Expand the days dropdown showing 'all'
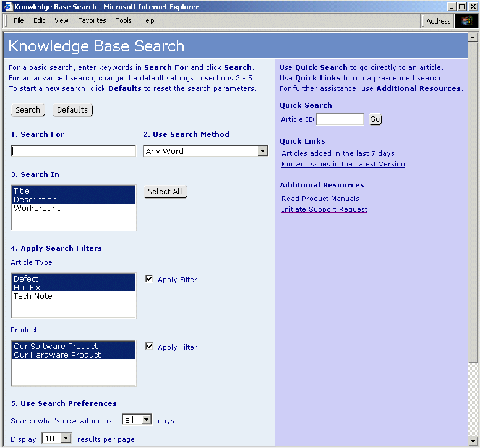This screenshot has height=448, width=480. tap(146, 420)
